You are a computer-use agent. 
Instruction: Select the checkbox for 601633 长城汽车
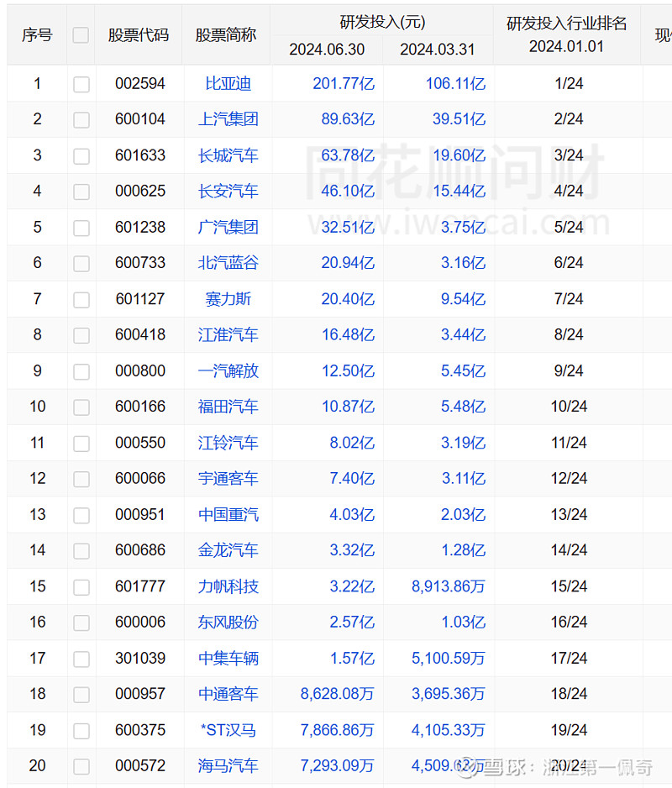[x=81, y=155]
